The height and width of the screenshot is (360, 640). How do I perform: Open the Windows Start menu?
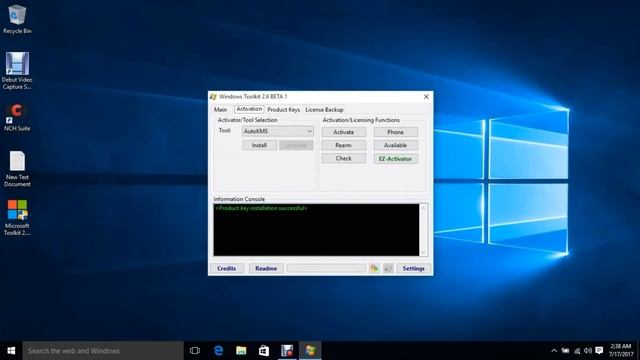tap(11, 351)
